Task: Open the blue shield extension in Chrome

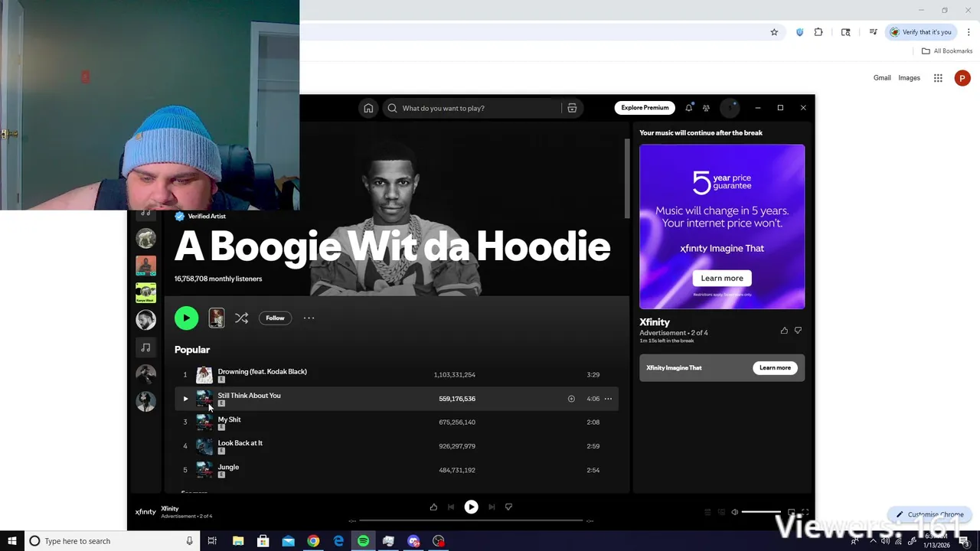Action: point(799,32)
